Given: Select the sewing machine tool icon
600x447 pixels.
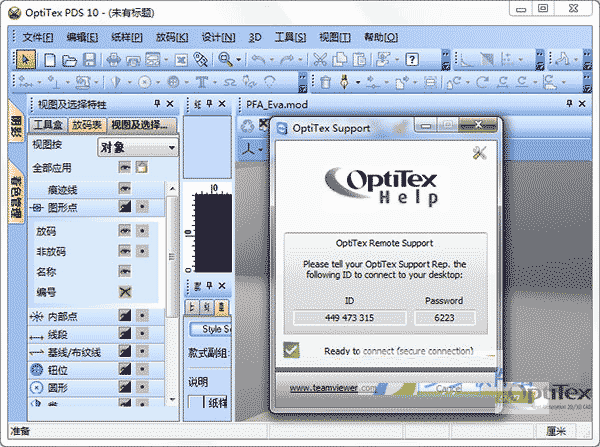Looking at the screenshot, I should coord(83,82).
